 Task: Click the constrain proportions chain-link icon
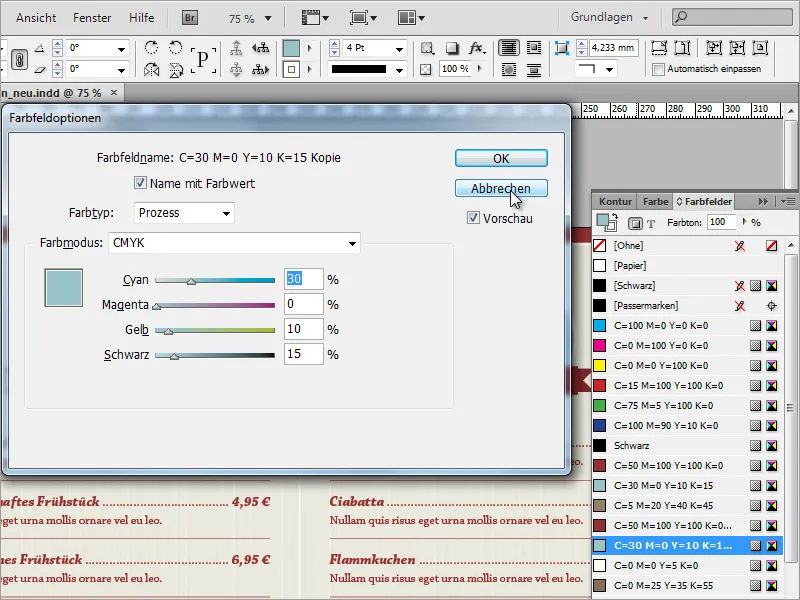19,59
